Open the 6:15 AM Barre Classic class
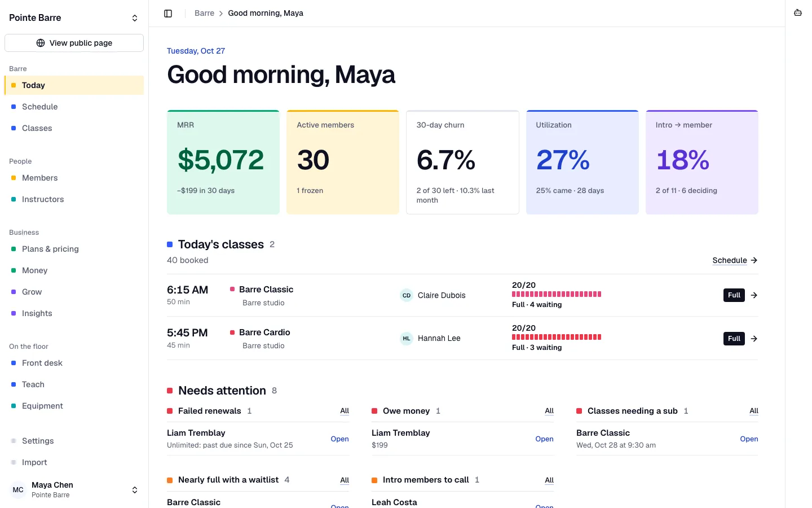The height and width of the screenshot is (508, 812). 462,295
